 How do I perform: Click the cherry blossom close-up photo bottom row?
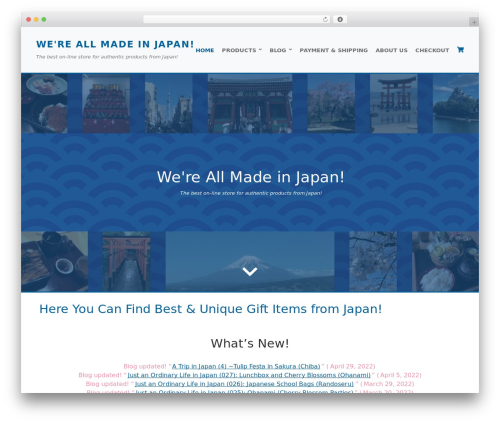[x=373, y=261]
